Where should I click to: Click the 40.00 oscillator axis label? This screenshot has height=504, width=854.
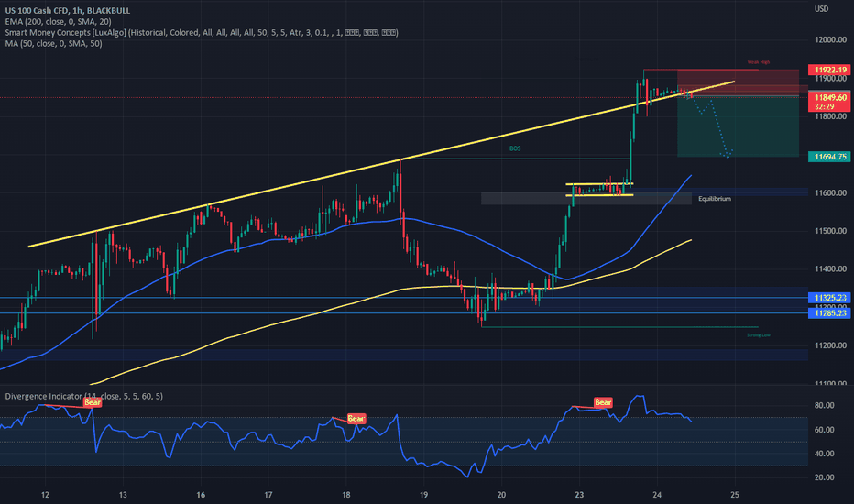[824, 454]
